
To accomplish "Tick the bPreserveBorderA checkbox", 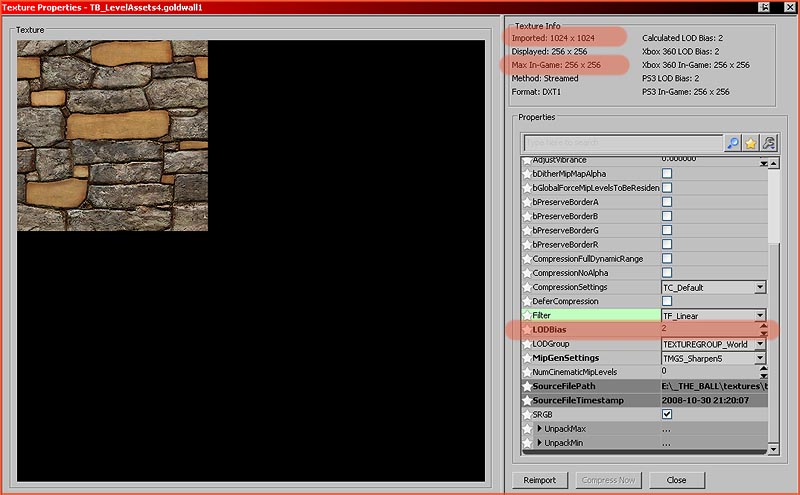I will (x=667, y=202).
